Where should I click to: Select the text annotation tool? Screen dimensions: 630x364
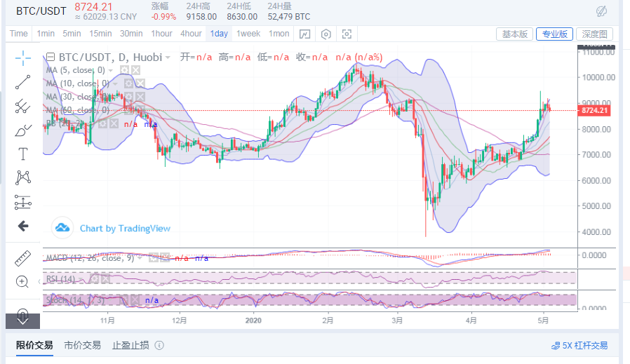[23, 154]
